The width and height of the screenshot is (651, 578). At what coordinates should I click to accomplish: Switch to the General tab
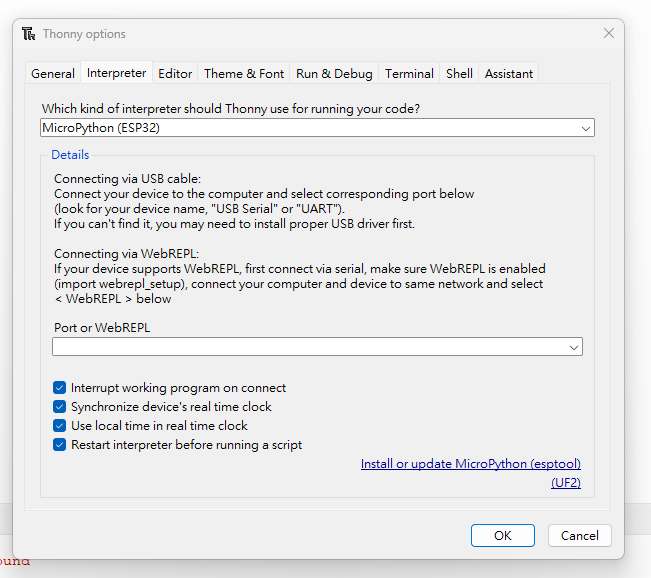click(53, 73)
